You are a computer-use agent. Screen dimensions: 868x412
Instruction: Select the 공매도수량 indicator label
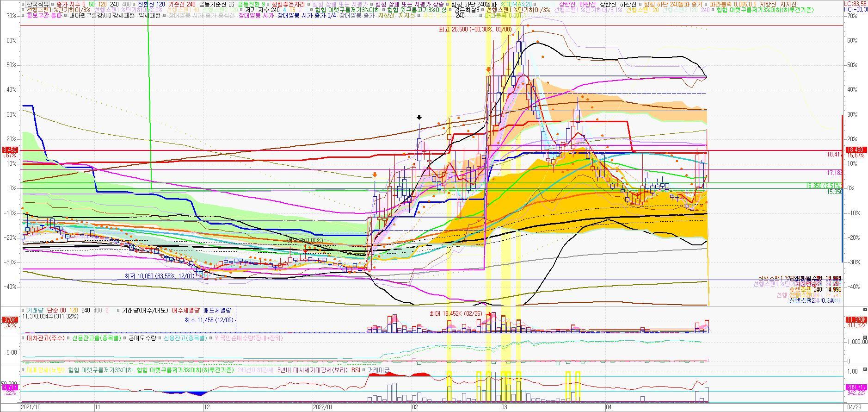[145, 338]
